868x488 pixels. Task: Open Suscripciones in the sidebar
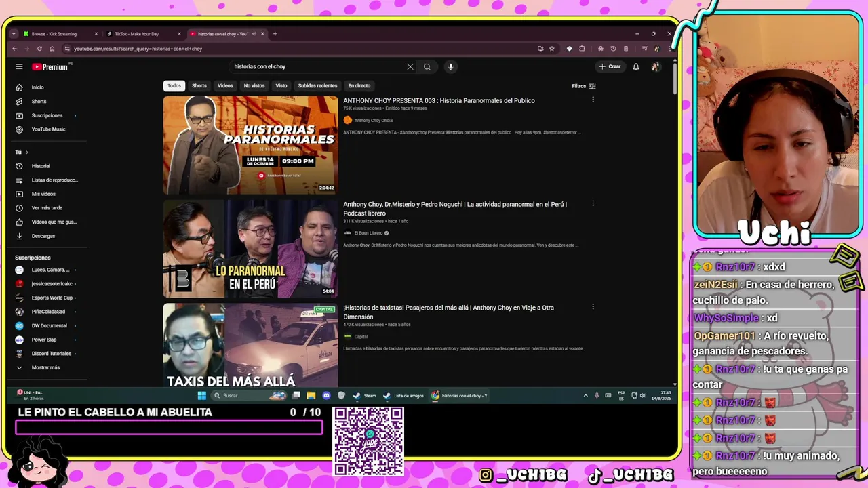tap(47, 115)
